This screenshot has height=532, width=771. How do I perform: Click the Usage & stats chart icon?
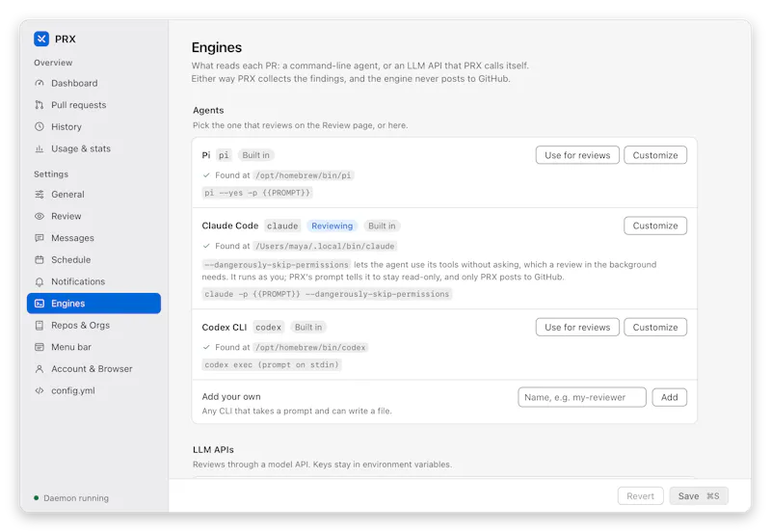(x=40, y=148)
